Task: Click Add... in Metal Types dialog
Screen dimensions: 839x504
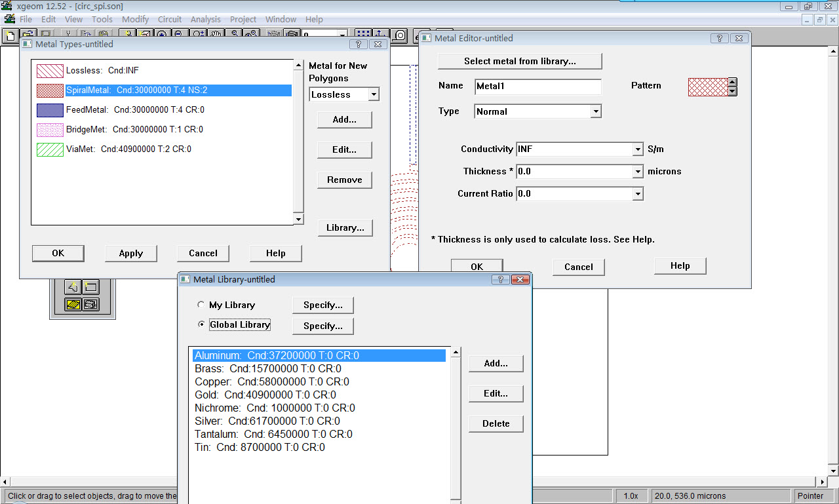Action: click(x=344, y=120)
